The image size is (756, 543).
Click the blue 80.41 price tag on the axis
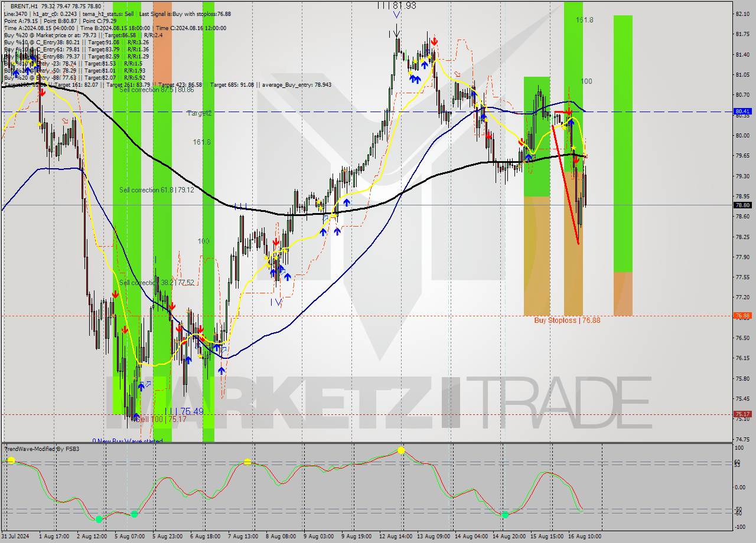tap(742, 111)
